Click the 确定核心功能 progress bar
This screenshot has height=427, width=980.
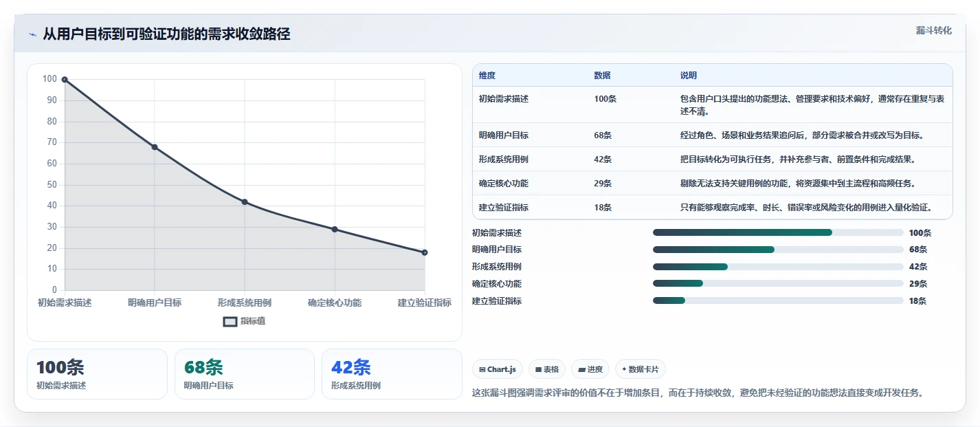pyautogui.click(x=778, y=283)
